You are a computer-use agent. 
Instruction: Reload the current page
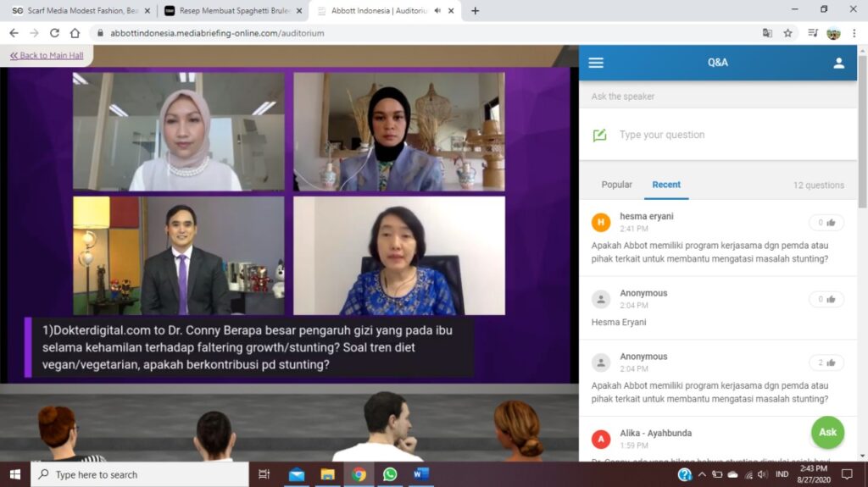click(54, 33)
